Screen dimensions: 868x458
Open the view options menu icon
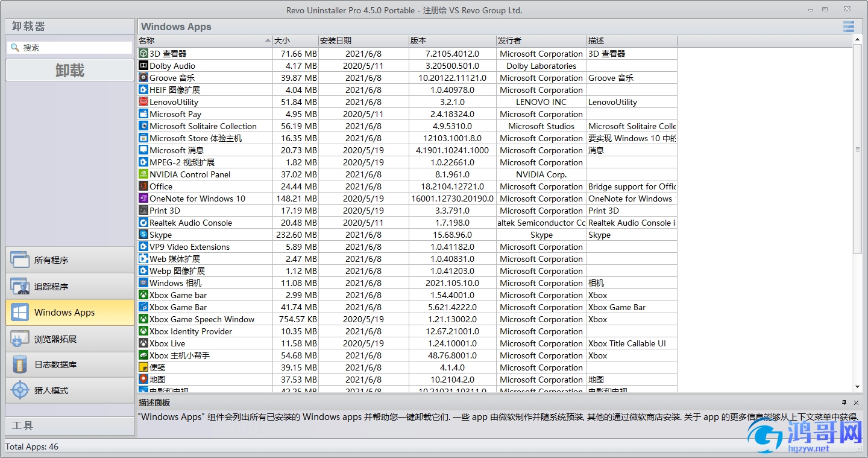click(x=849, y=27)
